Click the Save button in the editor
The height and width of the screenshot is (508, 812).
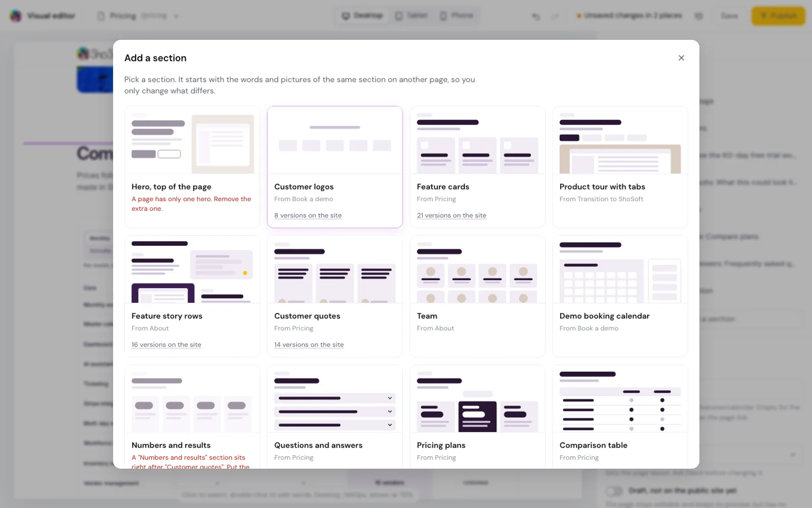(x=729, y=16)
